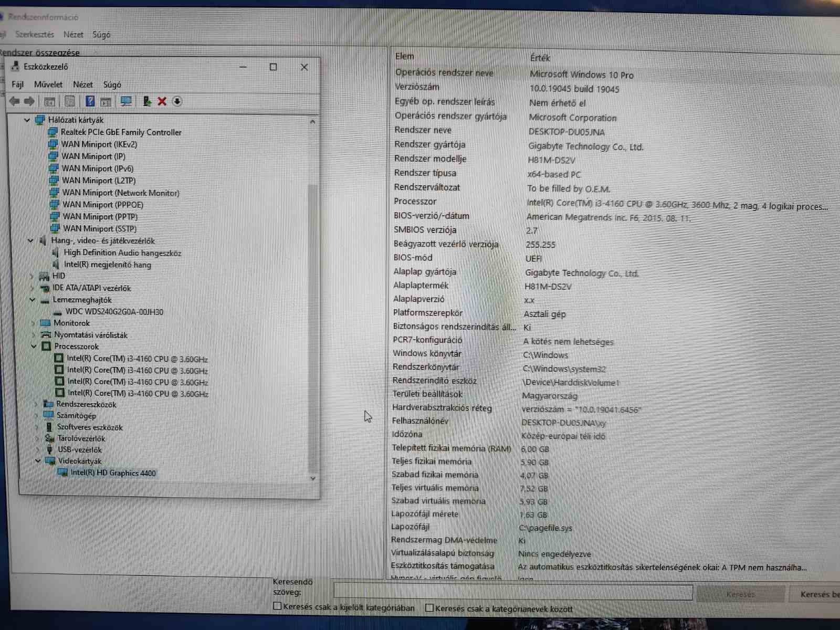Select the Hálózati kártyák category icon
The image size is (840, 630).
click(40, 120)
